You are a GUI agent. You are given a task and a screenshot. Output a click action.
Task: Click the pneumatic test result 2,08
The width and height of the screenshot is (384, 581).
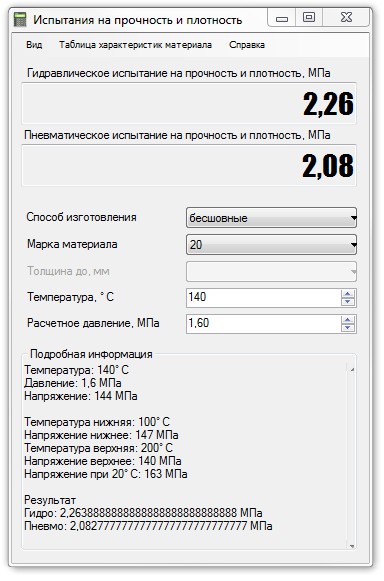click(x=328, y=166)
